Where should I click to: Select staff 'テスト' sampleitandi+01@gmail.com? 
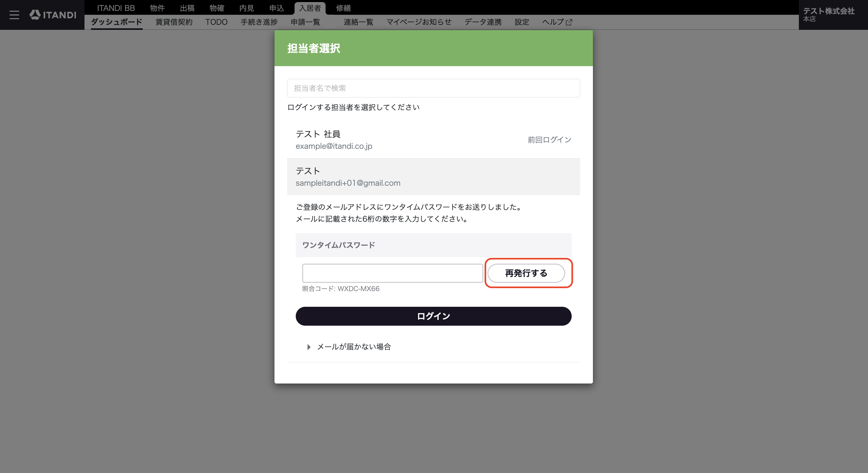(433, 177)
